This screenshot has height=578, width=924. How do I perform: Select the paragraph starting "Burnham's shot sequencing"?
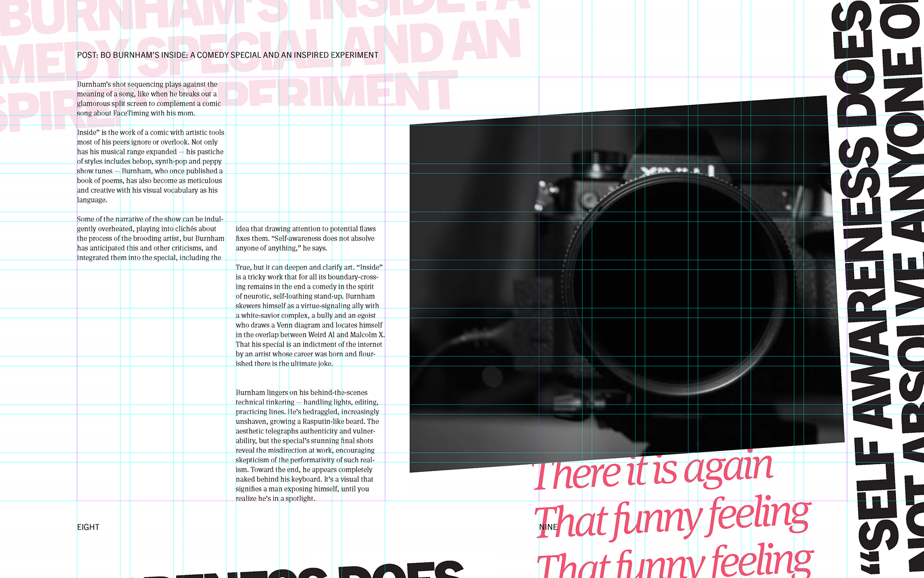[149, 99]
